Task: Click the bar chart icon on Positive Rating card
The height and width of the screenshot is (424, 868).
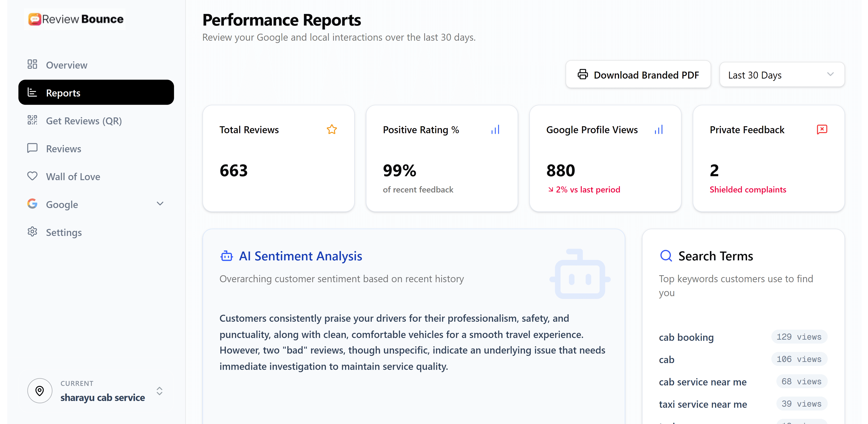Action: point(495,129)
